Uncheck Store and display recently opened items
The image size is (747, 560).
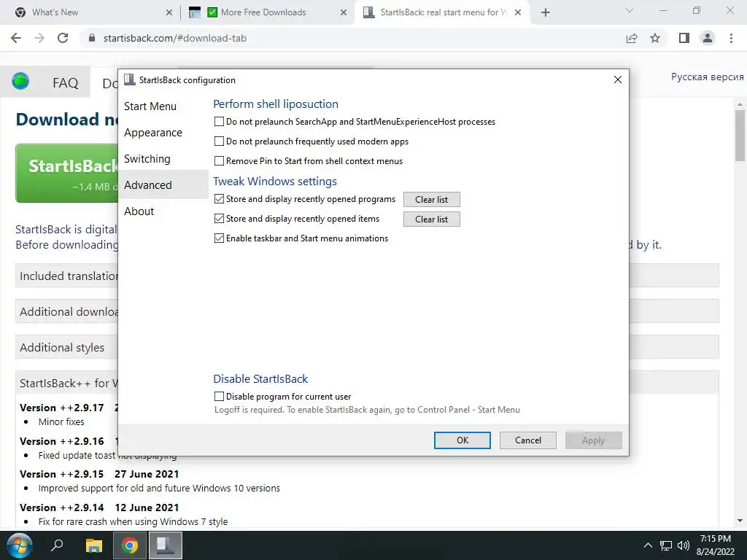point(219,218)
